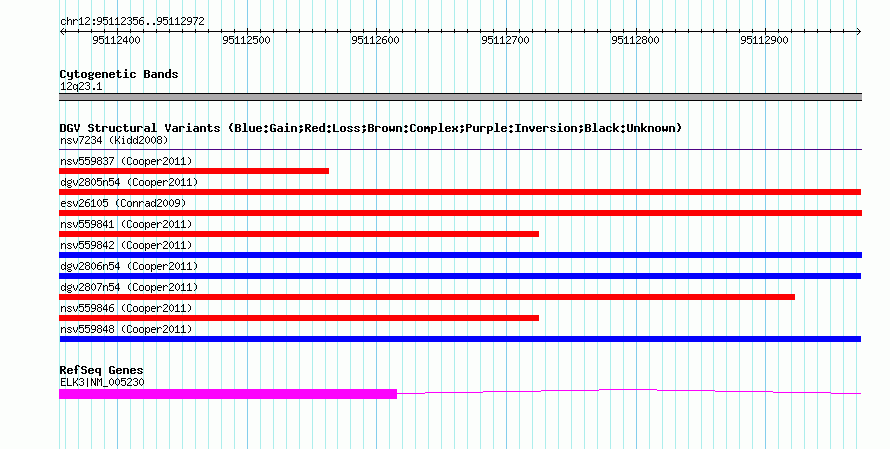Select ruler position 95112800
This screenshot has width=890, height=449.
[x=635, y=40]
